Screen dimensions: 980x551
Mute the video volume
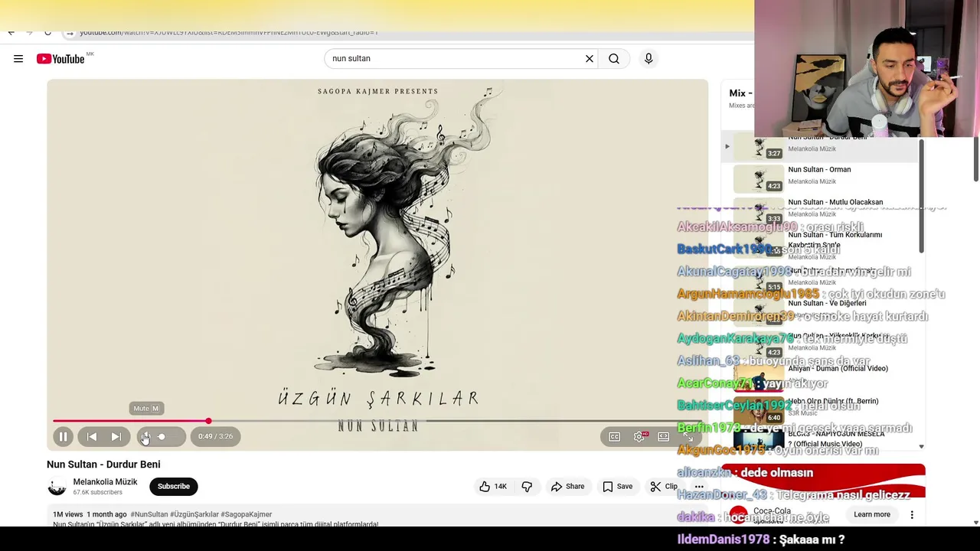click(145, 436)
